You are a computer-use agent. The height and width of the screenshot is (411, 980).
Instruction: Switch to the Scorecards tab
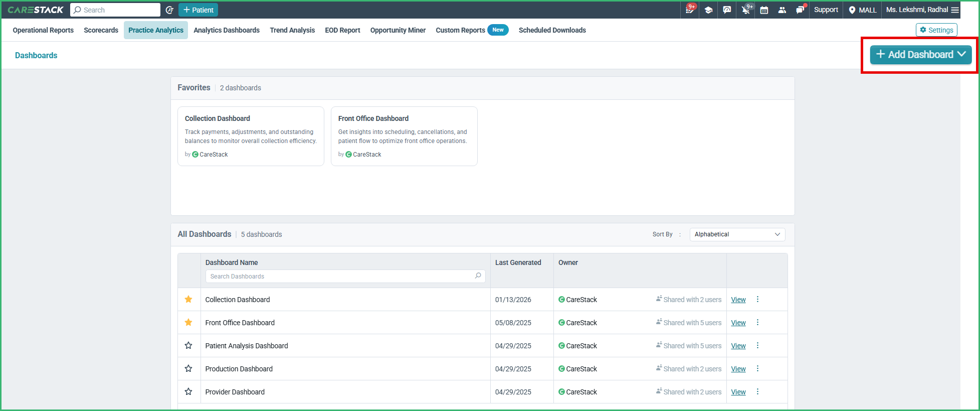coord(101,30)
